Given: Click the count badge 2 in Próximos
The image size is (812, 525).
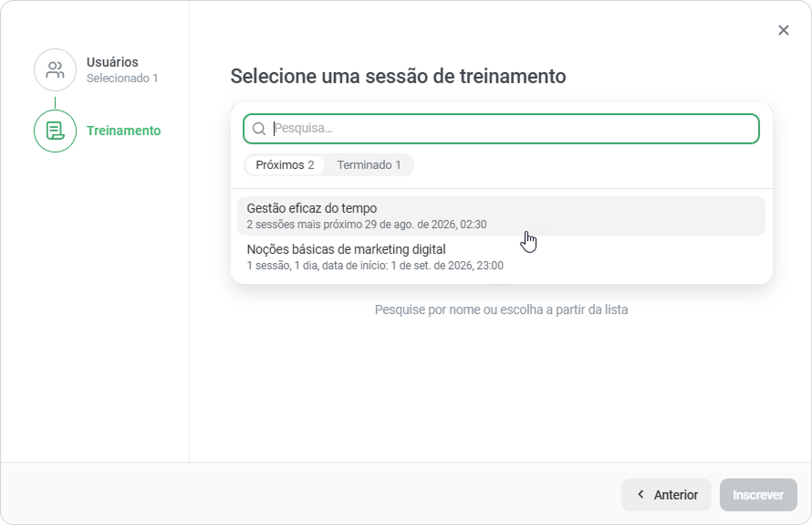Looking at the screenshot, I should point(311,165).
